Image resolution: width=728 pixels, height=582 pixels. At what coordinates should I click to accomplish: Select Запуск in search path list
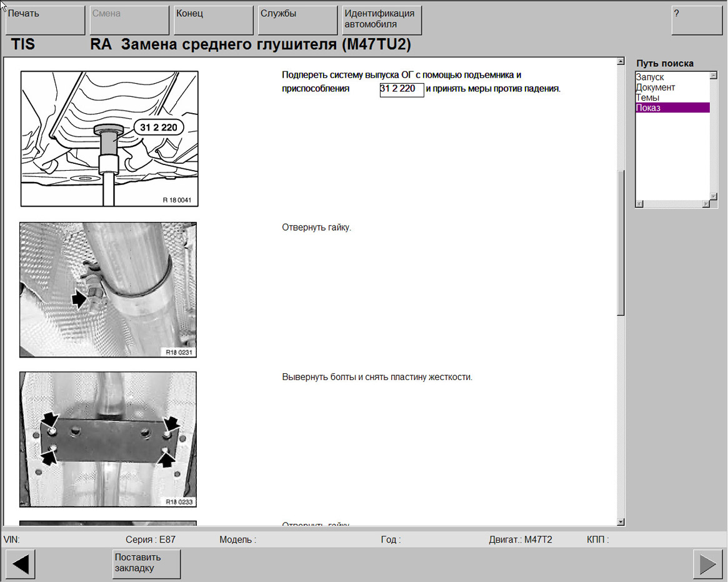[650, 77]
